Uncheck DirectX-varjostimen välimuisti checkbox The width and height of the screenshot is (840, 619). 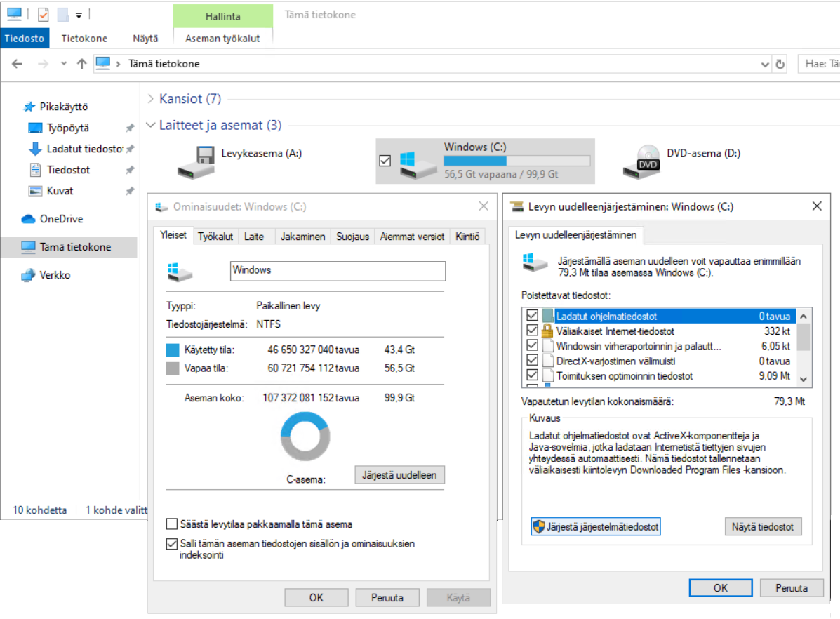(532, 359)
